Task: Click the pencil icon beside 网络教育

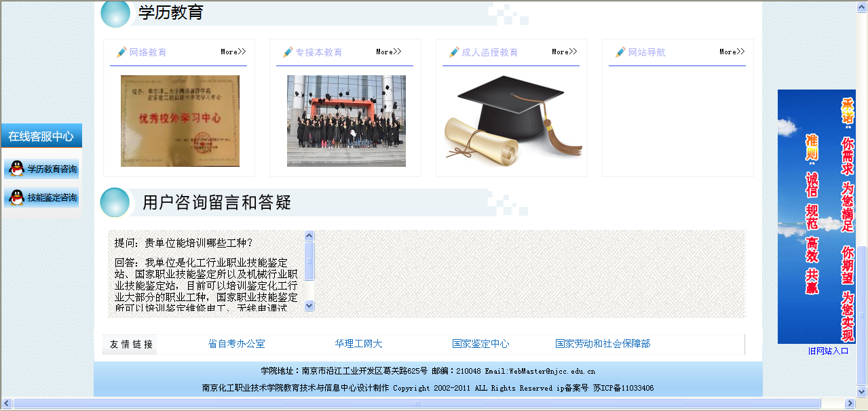Action: click(x=121, y=52)
